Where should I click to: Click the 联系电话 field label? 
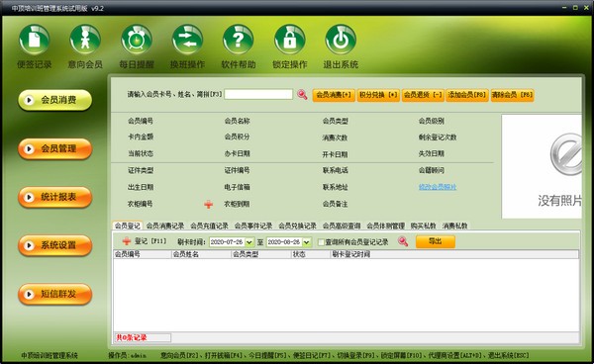(x=336, y=171)
